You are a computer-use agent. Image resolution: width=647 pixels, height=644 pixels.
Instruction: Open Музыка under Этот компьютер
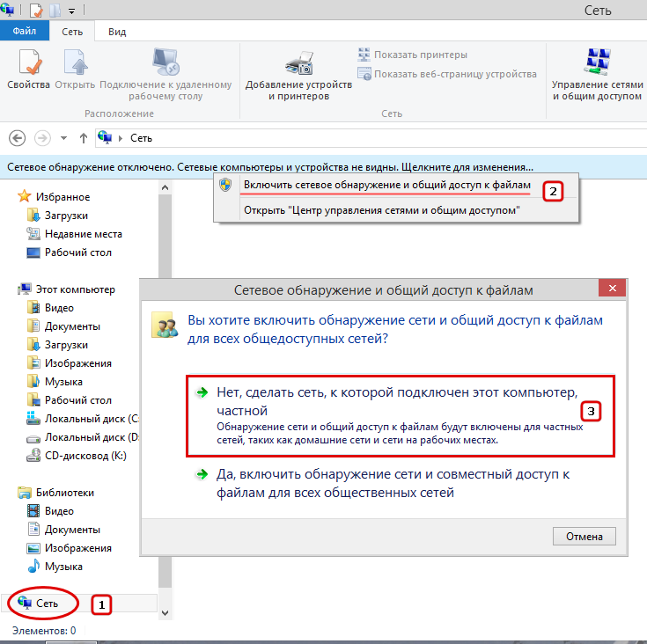(x=55, y=382)
